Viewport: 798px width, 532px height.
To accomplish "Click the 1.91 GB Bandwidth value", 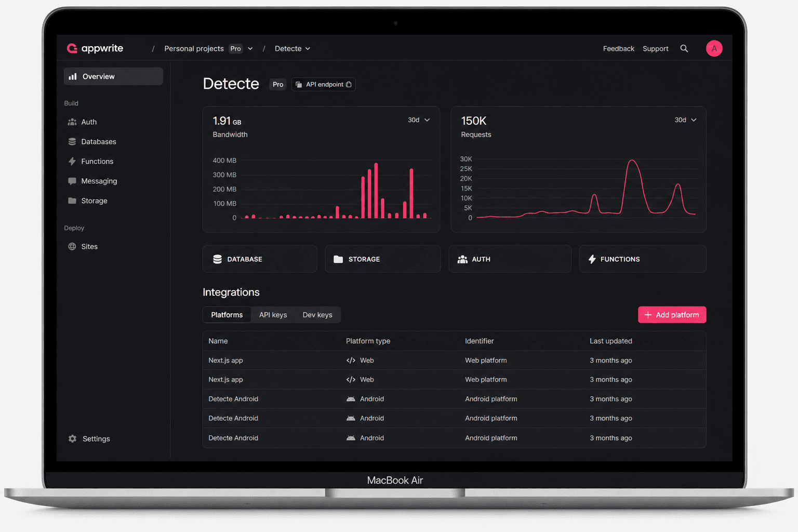I will click(227, 121).
